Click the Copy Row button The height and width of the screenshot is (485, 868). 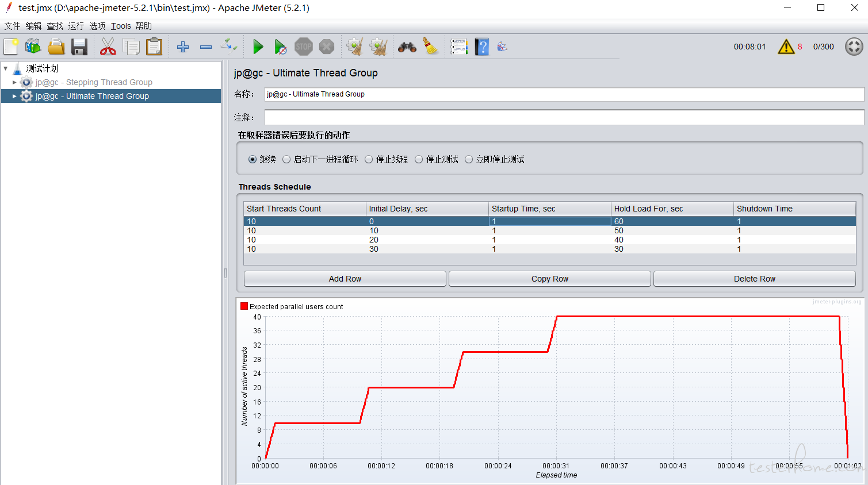coord(550,279)
